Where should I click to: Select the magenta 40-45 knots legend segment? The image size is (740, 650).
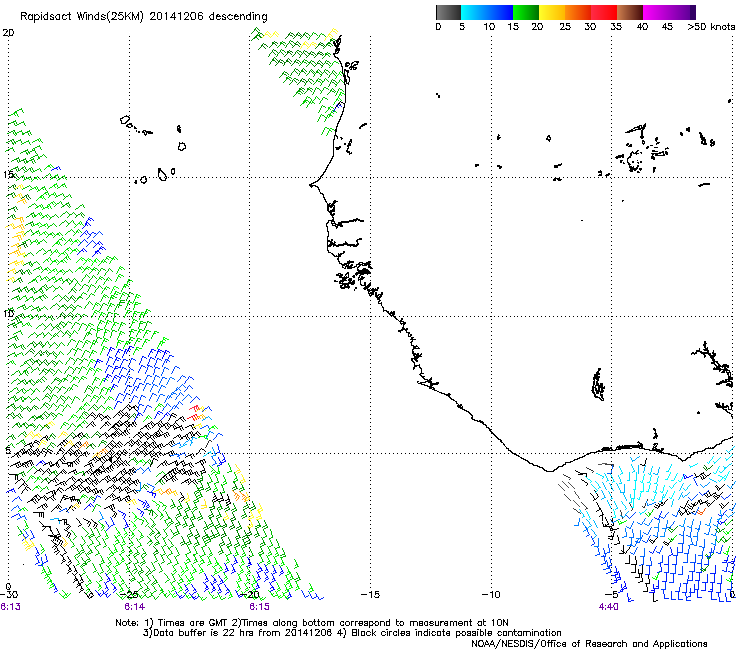coord(656,12)
